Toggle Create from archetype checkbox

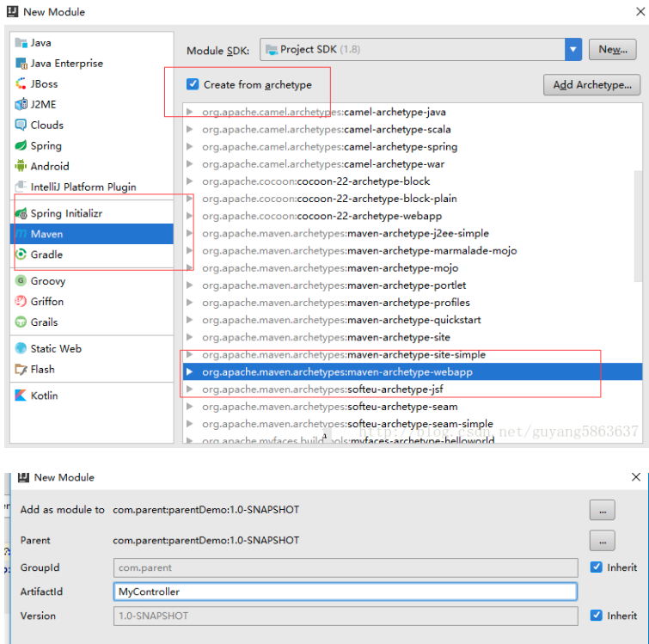click(x=193, y=84)
